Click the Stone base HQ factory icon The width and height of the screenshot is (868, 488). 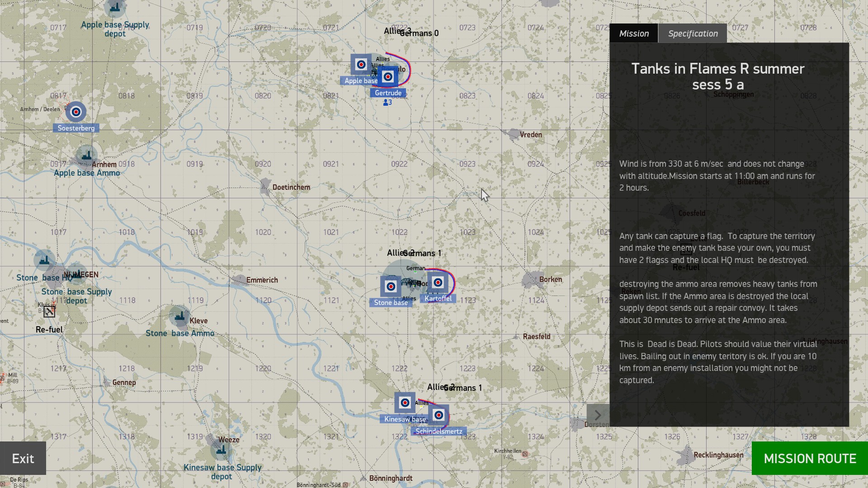(x=44, y=260)
